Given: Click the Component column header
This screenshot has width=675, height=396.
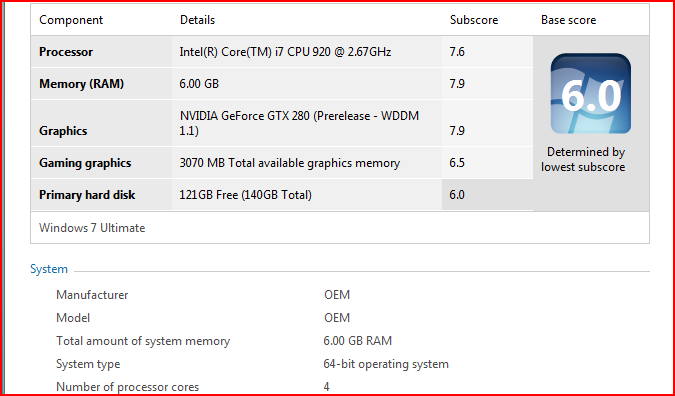Looking at the screenshot, I should [71, 20].
